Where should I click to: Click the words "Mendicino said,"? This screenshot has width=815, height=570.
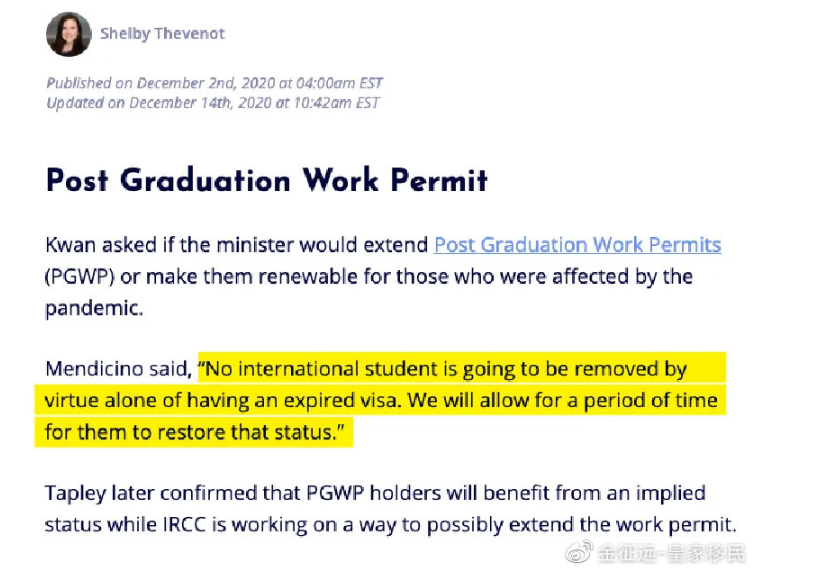point(119,369)
